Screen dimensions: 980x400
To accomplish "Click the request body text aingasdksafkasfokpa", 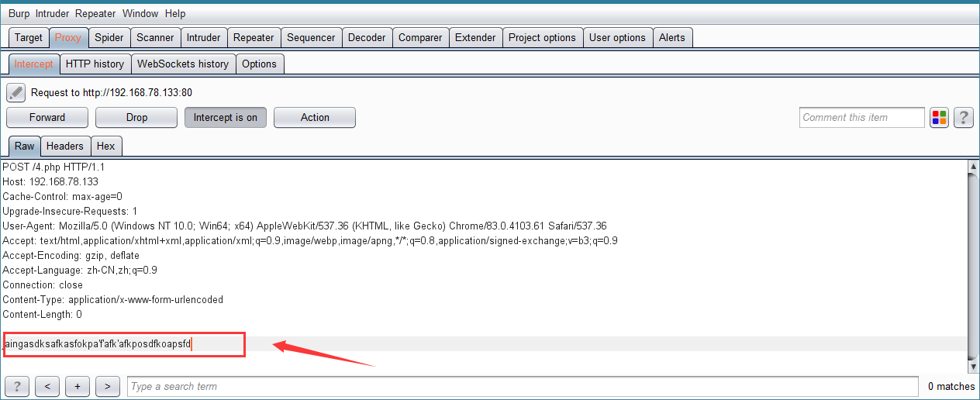I will 98,344.
